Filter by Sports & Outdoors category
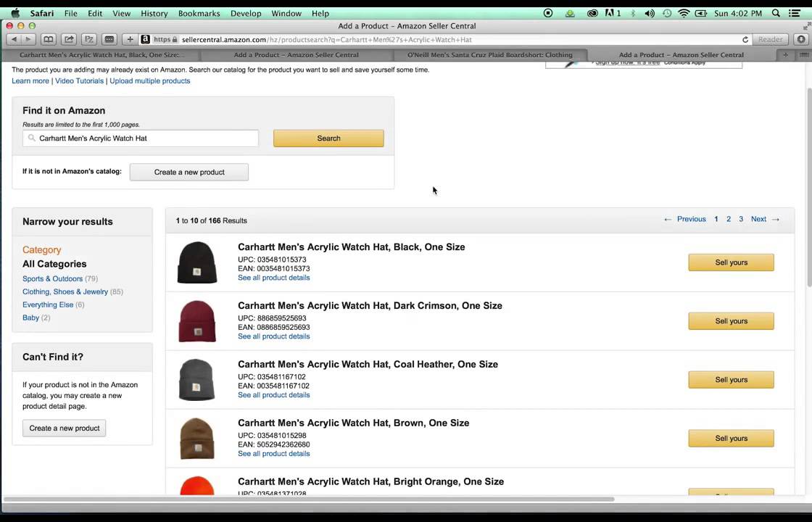Screen dimensions: 812x522 click(52, 278)
